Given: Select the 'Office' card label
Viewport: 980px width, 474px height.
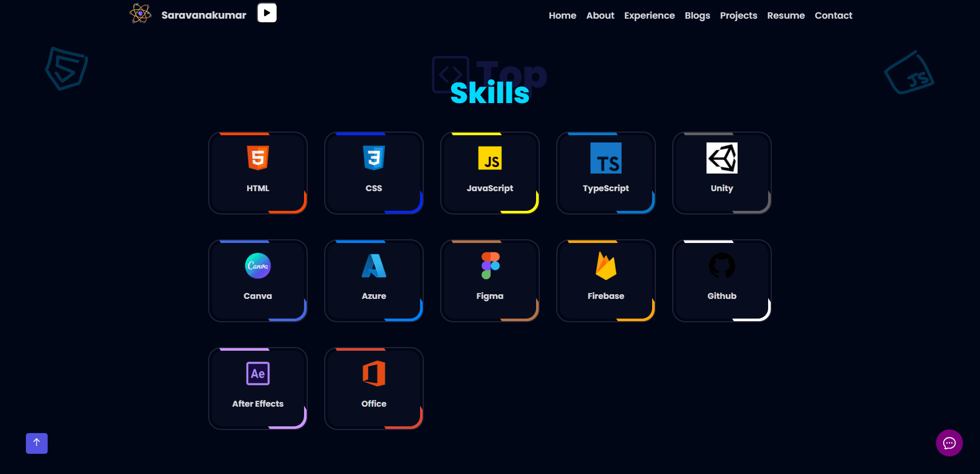Looking at the screenshot, I should (x=374, y=404).
